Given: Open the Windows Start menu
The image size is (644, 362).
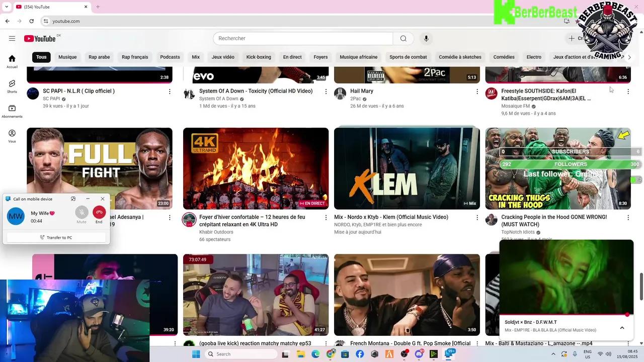Looking at the screenshot, I should tap(196, 354).
